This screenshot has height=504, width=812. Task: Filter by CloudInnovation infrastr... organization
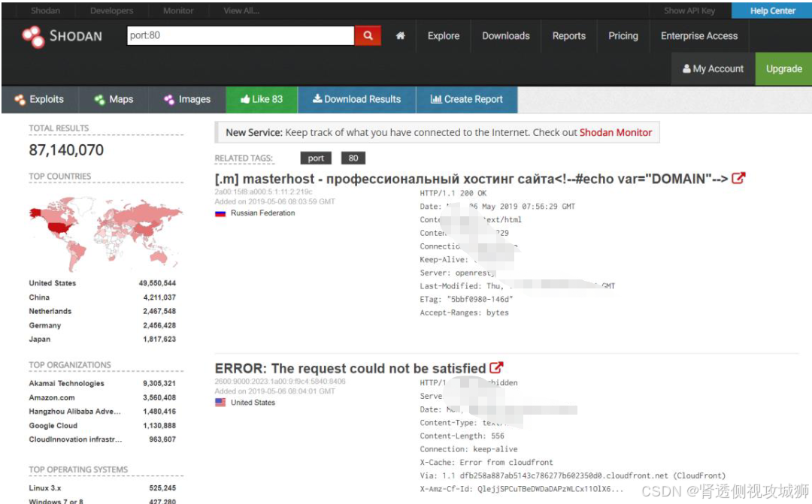[76, 439]
